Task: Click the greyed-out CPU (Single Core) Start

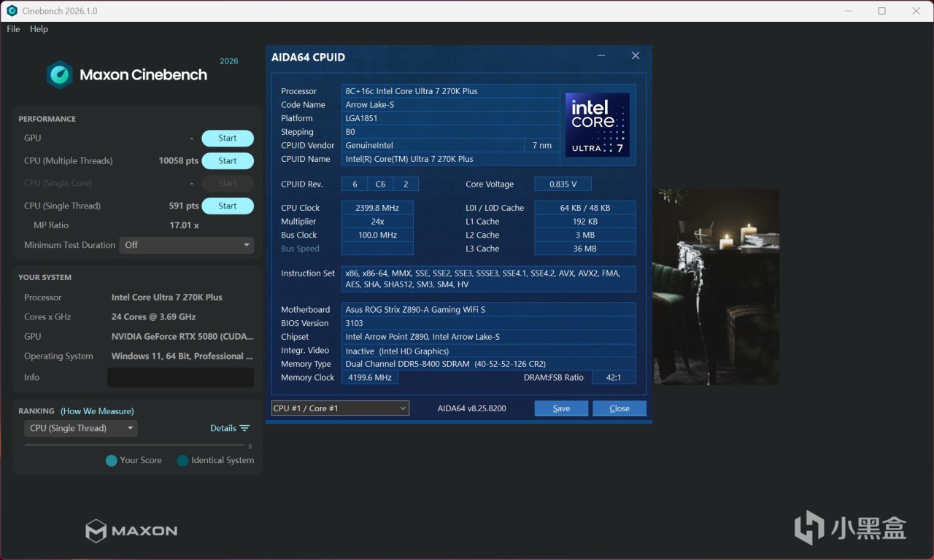Action: [x=228, y=183]
